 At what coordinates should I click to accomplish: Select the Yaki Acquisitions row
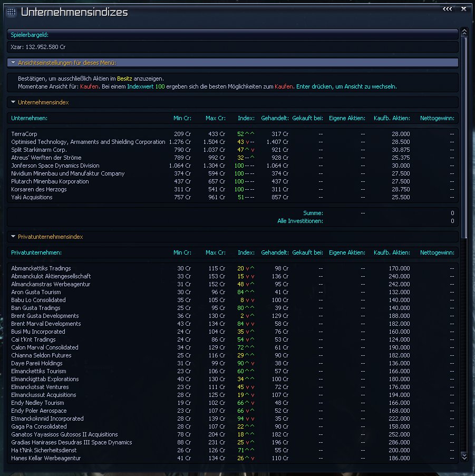tap(32, 197)
